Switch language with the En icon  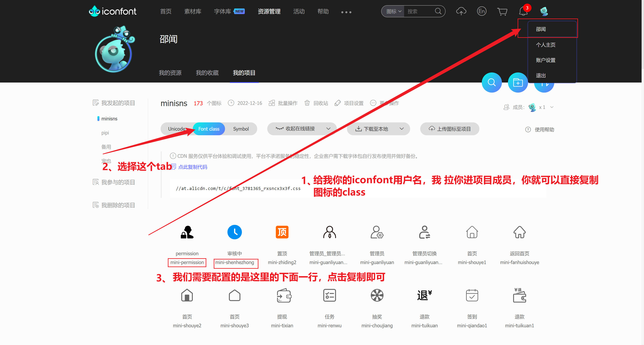[x=482, y=11]
